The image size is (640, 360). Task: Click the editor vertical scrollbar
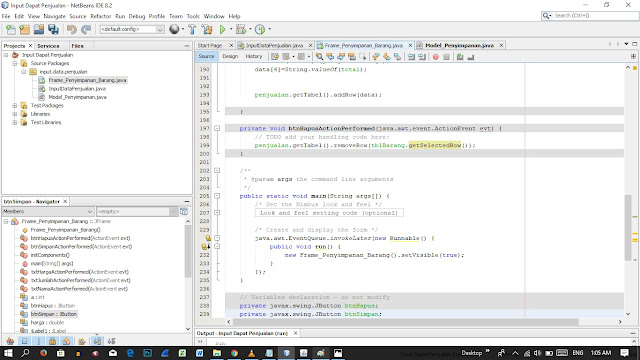pyautogui.click(x=628, y=227)
